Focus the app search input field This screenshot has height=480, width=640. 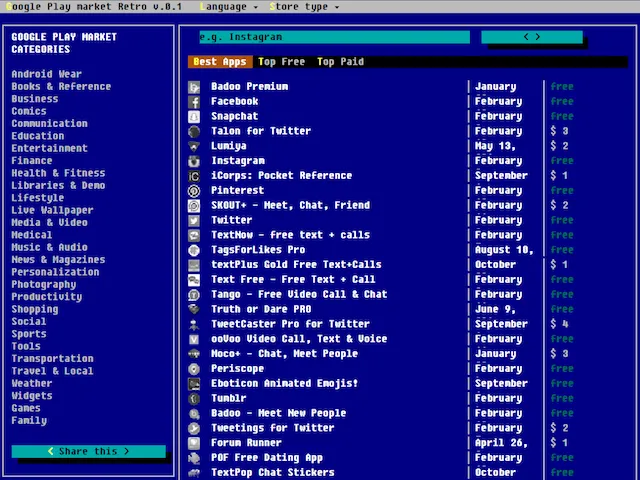[332, 37]
